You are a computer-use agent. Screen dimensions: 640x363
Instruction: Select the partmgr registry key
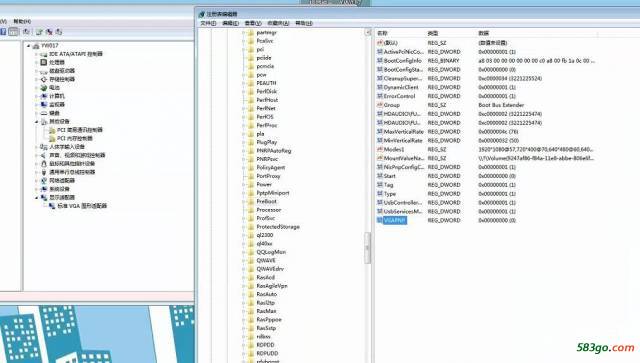(x=267, y=32)
